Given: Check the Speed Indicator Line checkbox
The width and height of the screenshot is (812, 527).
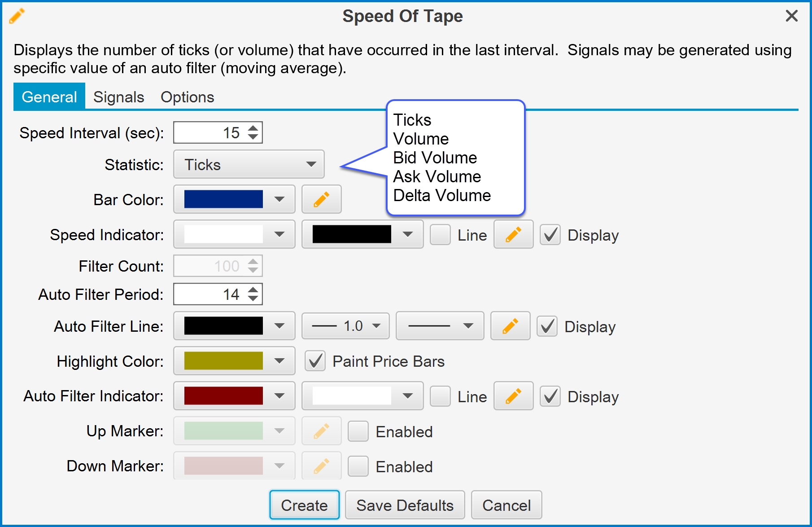Looking at the screenshot, I should point(440,235).
